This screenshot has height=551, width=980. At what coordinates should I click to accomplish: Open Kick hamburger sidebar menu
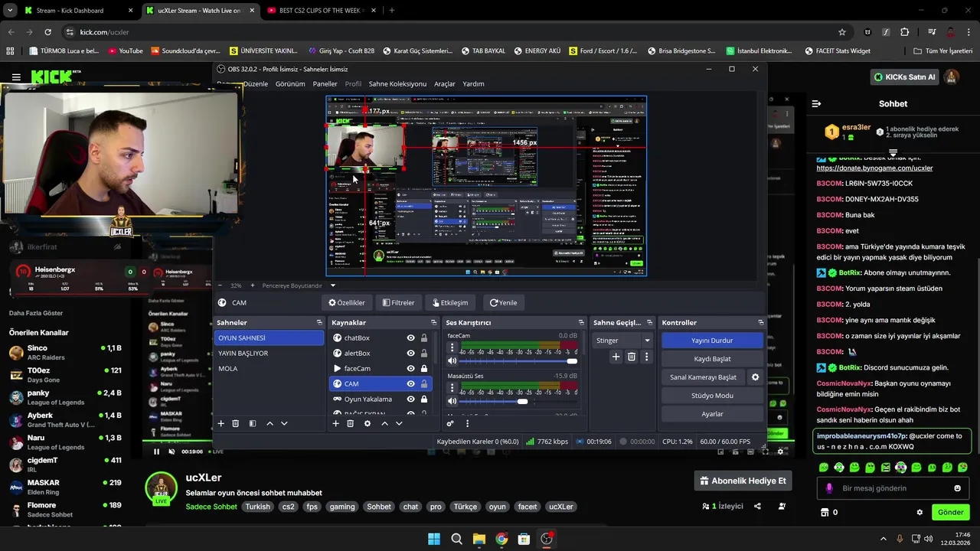pyautogui.click(x=16, y=77)
